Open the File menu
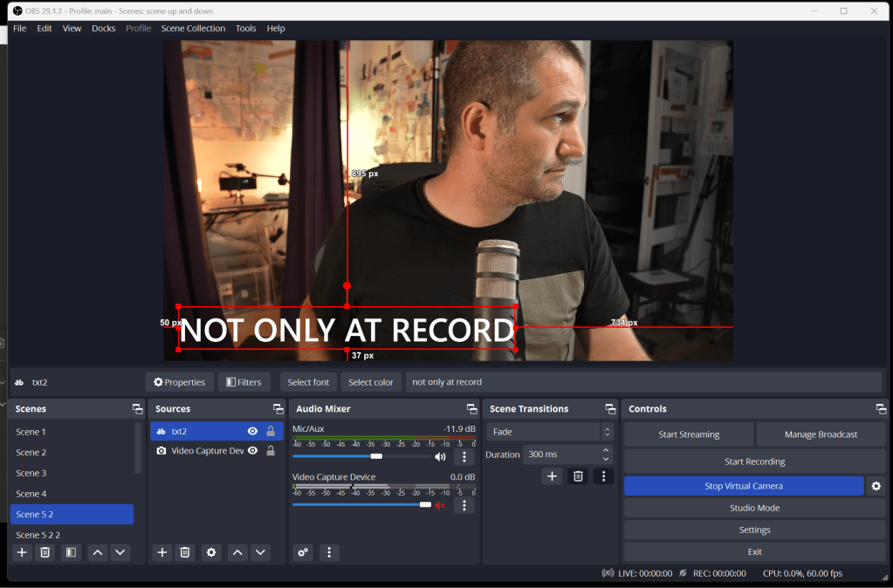893x588 pixels. pos(20,29)
